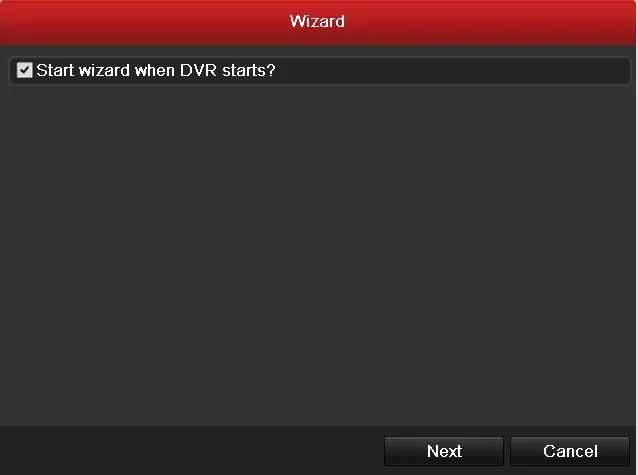Tick box icon for DVR startup wizard
638x475 pixels.
coord(24,70)
